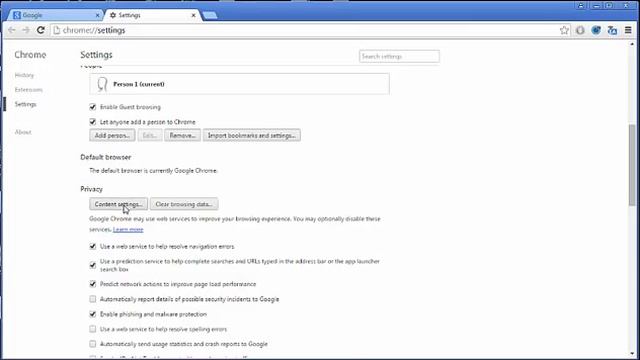Open the Learn more link
The width and height of the screenshot is (640, 360).
(x=128, y=230)
